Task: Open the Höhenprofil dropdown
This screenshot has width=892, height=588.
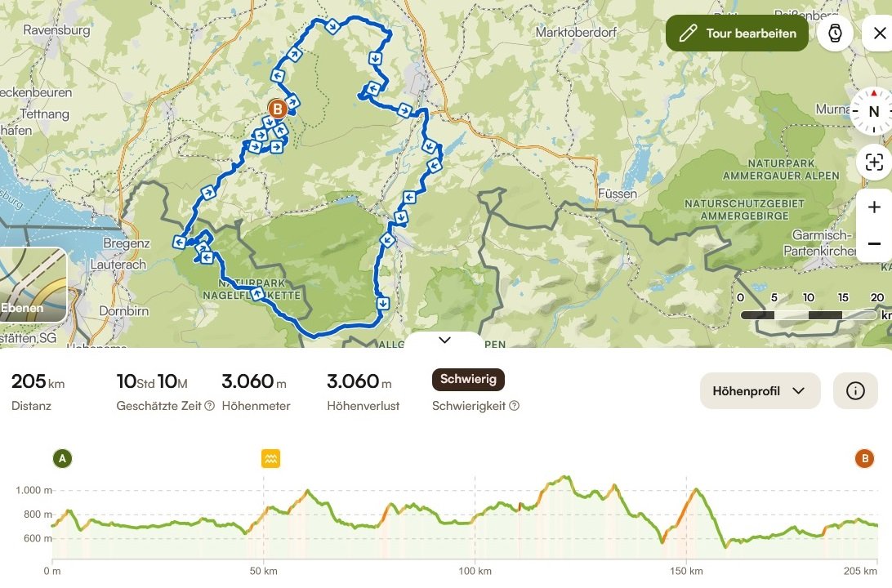Action: pyautogui.click(x=760, y=390)
